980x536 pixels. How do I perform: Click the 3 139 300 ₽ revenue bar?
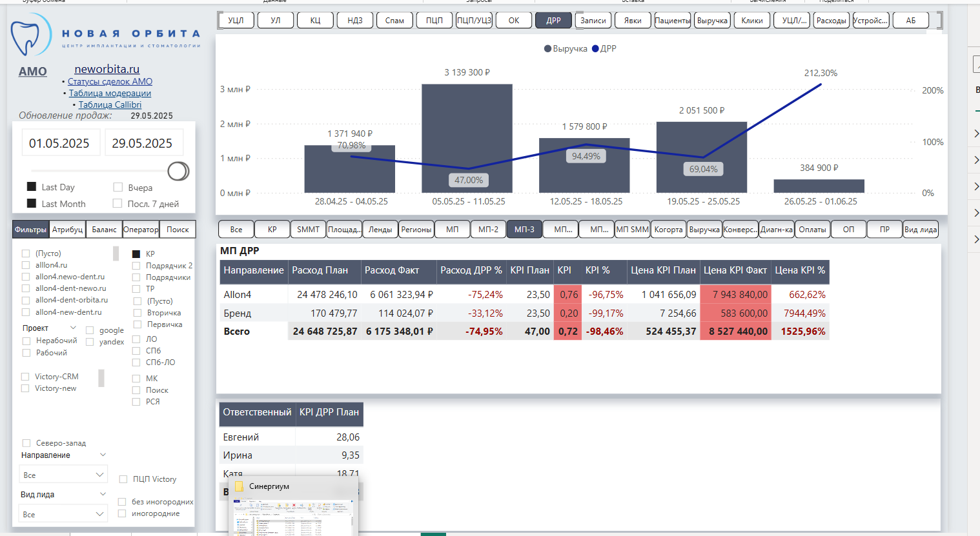tap(467, 138)
